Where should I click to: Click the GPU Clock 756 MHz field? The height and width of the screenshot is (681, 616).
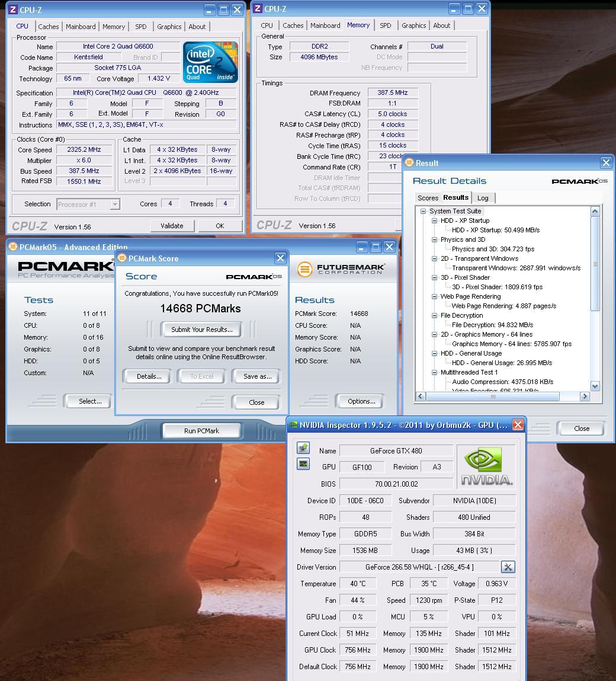(x=358, y=650)
